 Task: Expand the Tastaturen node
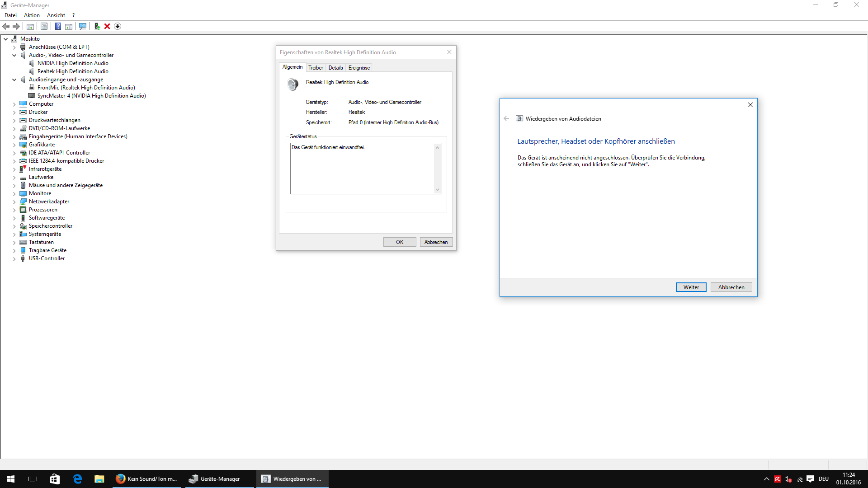tap(14, 242)
